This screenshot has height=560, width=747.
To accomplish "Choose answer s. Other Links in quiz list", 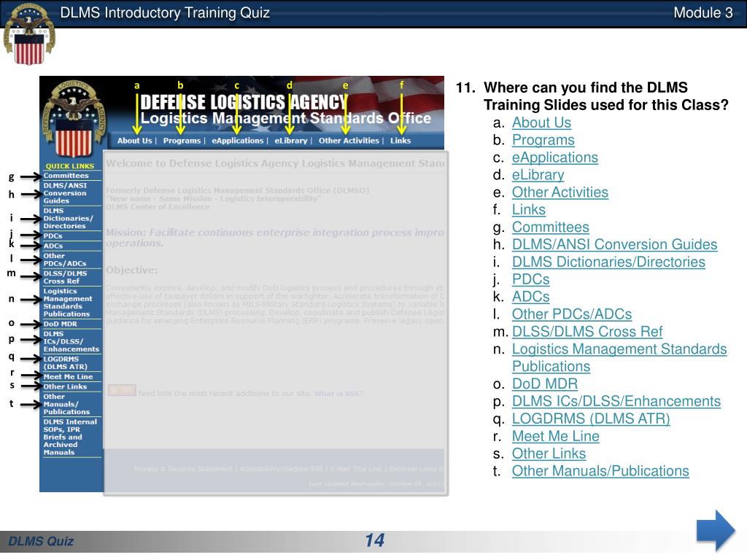I will pos(549,454).
